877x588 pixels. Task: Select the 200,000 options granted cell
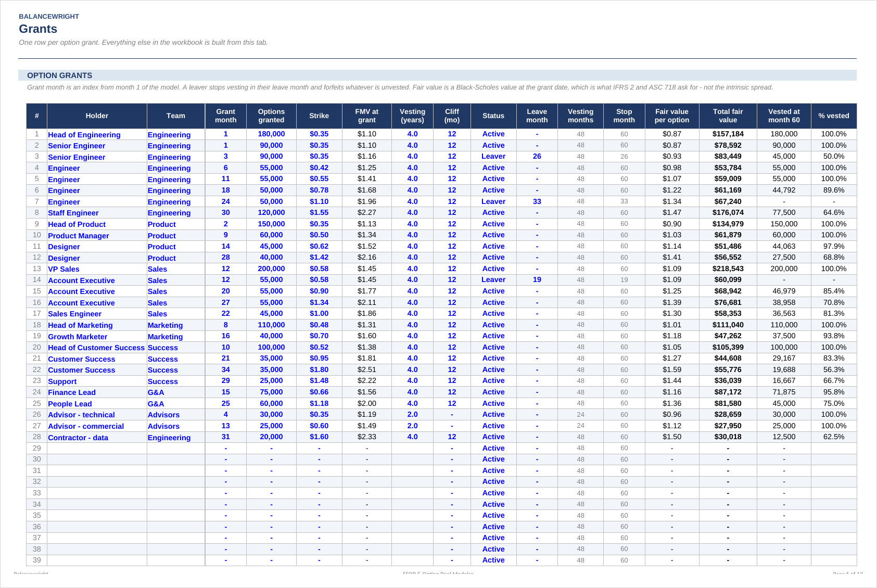point(271,269)
